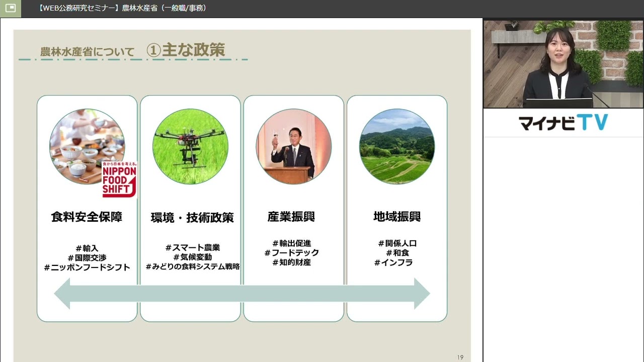Click the hashtag #輸入
Viewport: 644px width, 362px height.
click(87, 248)
